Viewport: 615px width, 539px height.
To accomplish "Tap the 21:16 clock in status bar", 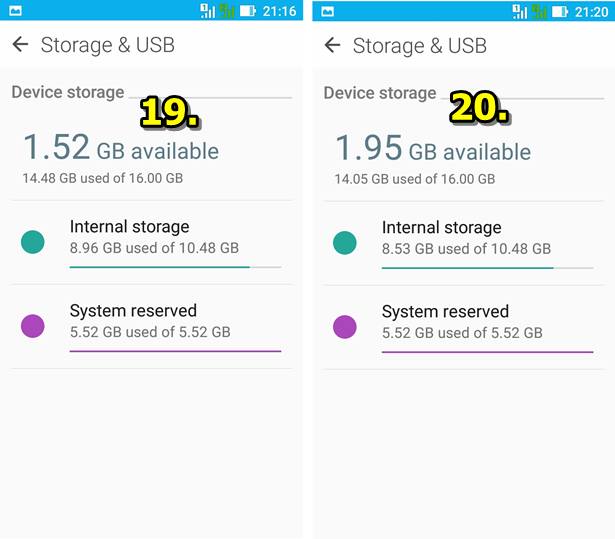I will (x=279, y=11).
